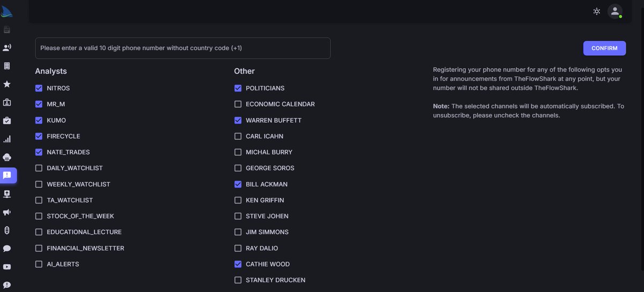
Task: Check the KEN GRIFFIN checkbox
Action: coord(238,200)
